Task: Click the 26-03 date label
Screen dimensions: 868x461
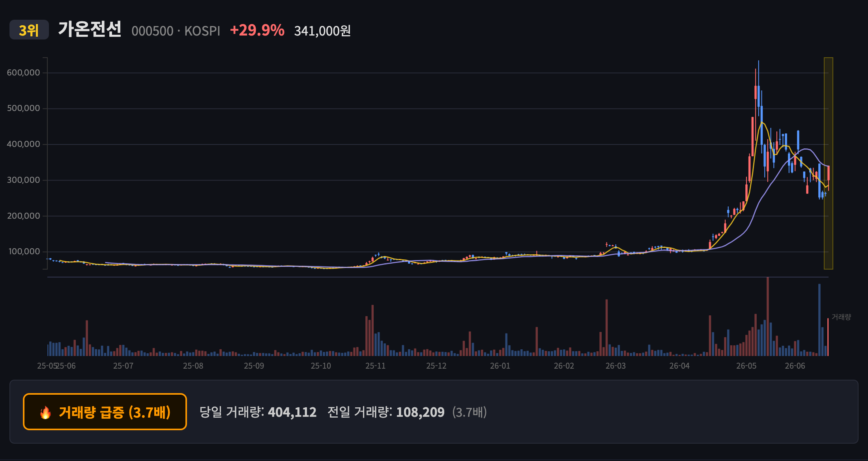Action: 615,366
